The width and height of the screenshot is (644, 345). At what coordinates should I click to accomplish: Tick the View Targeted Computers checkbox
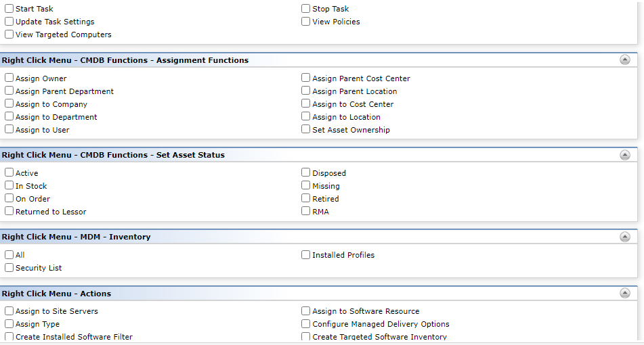coord(9,34)
